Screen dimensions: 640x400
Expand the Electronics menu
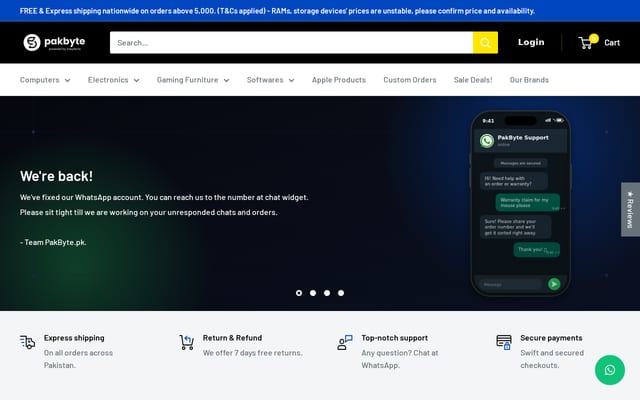point(113,80)
